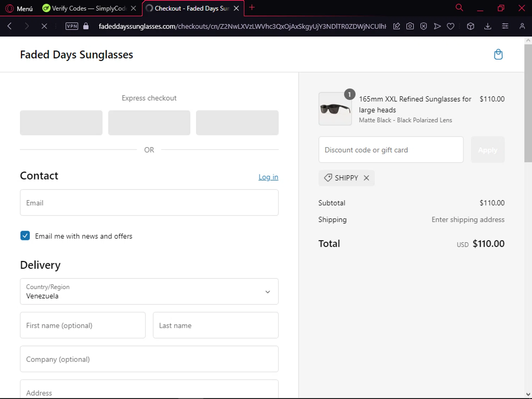The width and height of the screenshot is (532, 399).
Task: Open the extensions cube icon
Action: click(x=471, y=26)
